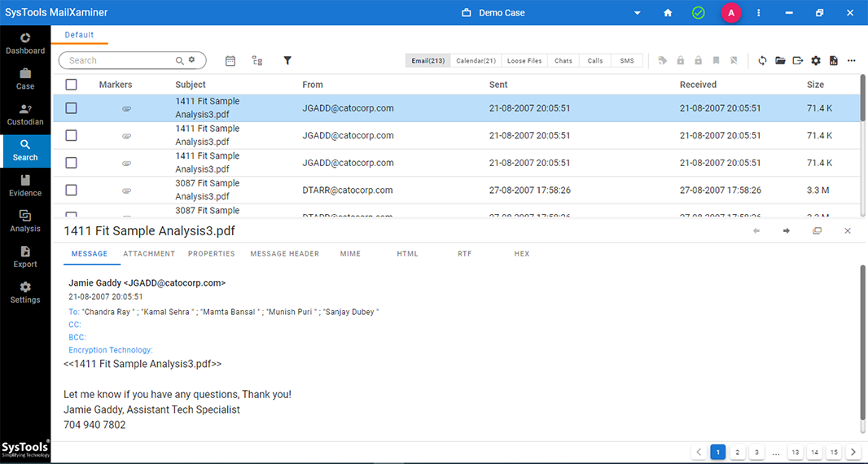Close the message preview pane

848,231
